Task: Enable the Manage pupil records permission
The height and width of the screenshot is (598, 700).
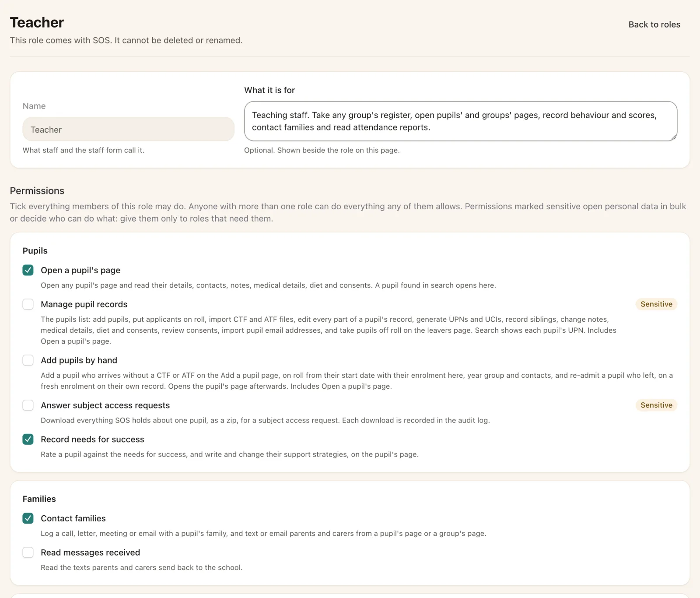Action: pos(28,304)
